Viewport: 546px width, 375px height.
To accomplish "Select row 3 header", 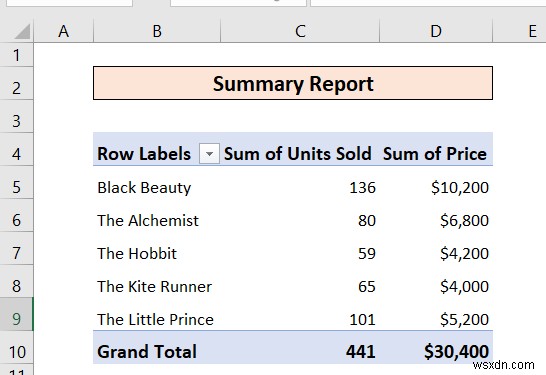I will [16, 117].
